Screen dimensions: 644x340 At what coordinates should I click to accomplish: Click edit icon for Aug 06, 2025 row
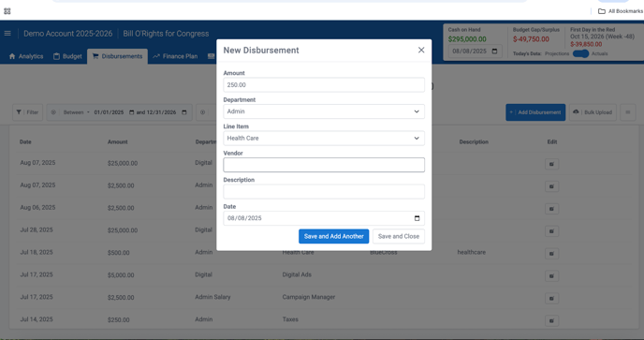(551, 209)
